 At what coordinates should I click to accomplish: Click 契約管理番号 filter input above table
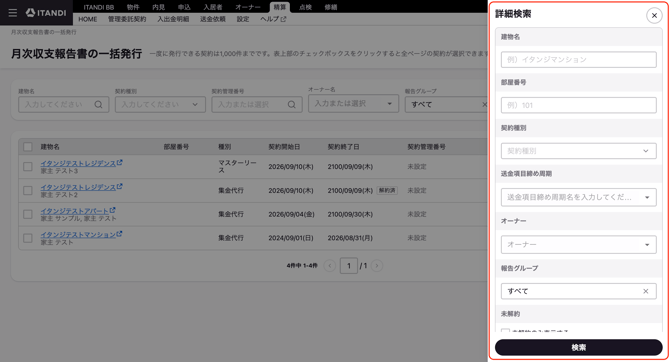pos(257,104)
